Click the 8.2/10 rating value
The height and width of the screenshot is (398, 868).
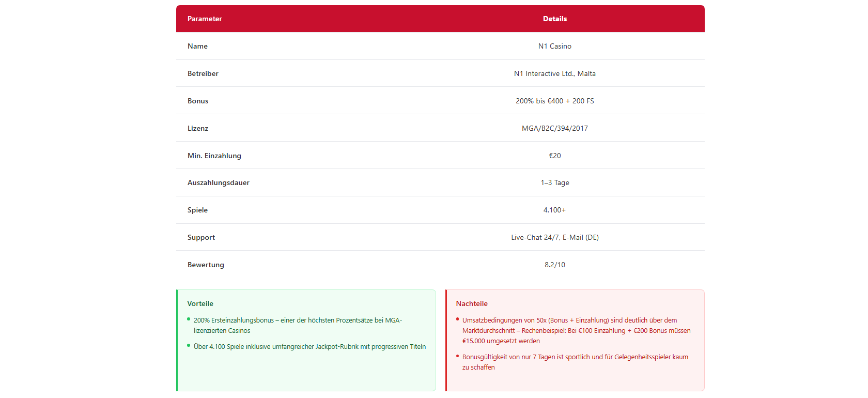click(554, 265)
